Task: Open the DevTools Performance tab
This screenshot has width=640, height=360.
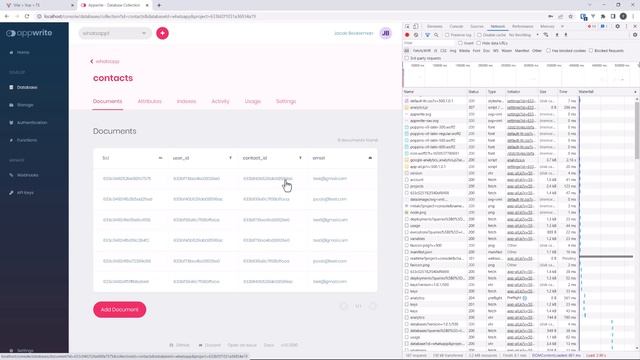Action: click(x=522, y=27)
